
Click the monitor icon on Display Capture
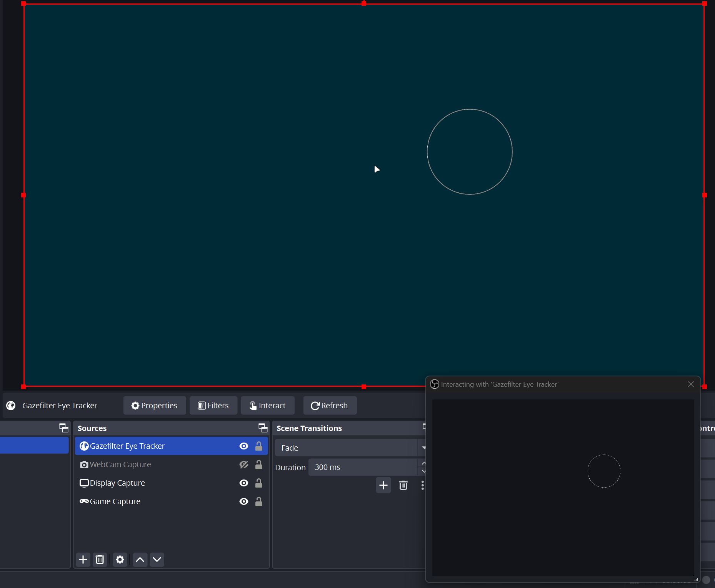coord(84,483)
